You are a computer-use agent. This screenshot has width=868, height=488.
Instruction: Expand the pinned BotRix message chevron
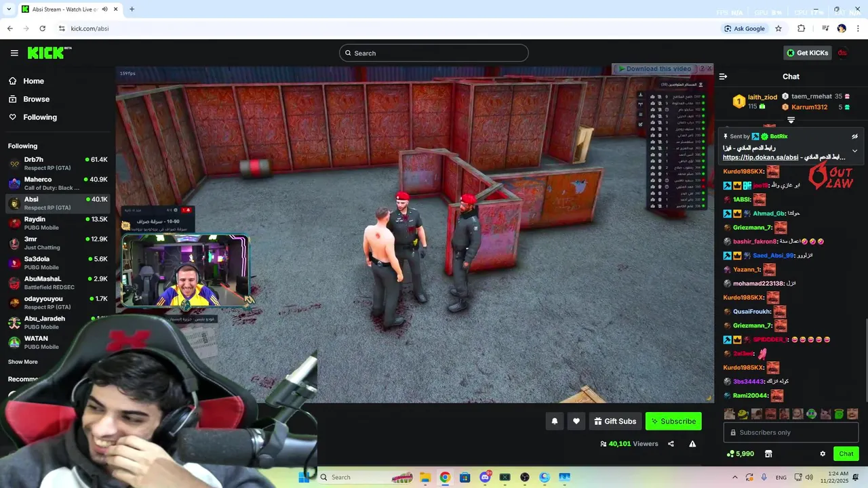pos(854,150)
